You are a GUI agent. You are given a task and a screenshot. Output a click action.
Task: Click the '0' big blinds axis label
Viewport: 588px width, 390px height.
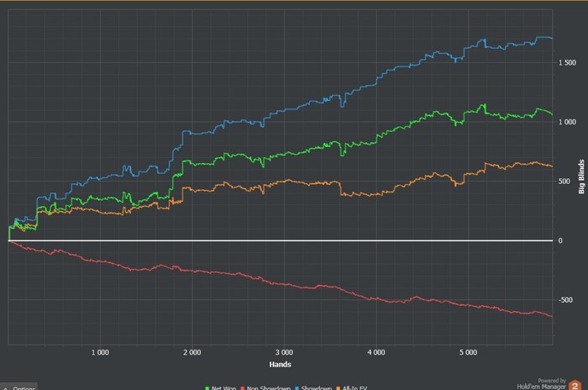pos(560,240)
